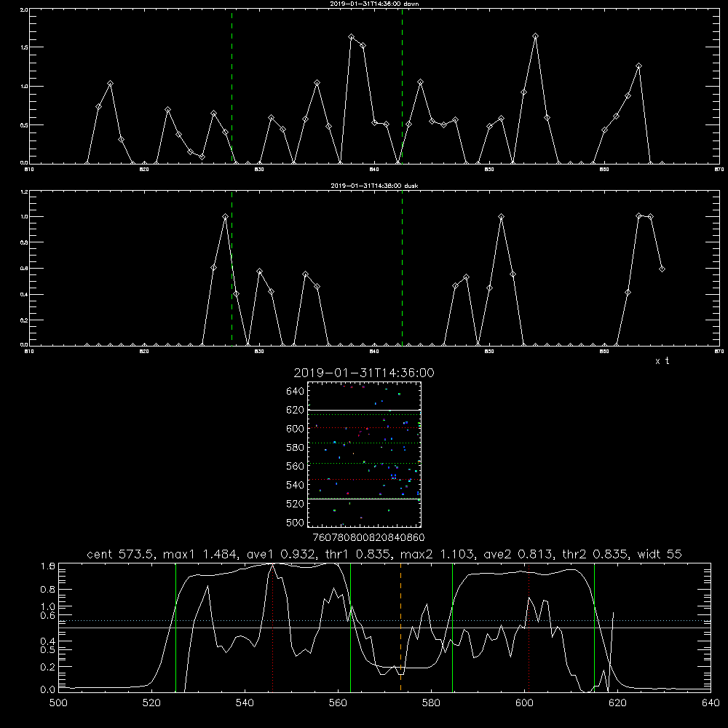Select the 'cent 573.5' statistic text
Viewport: 728px width, 728px height.
point(121,554)
